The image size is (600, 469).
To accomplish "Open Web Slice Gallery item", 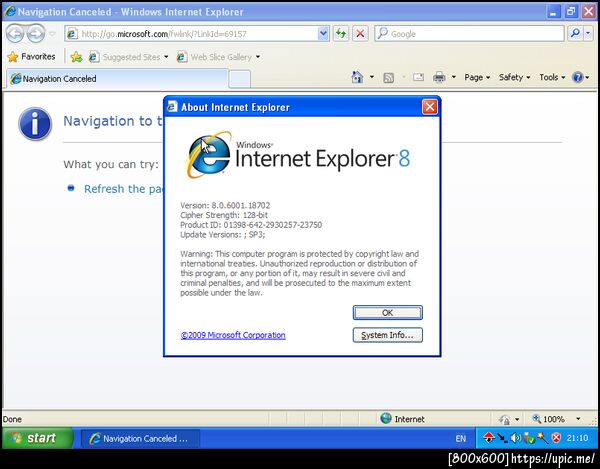I will [x=218, y=57].
